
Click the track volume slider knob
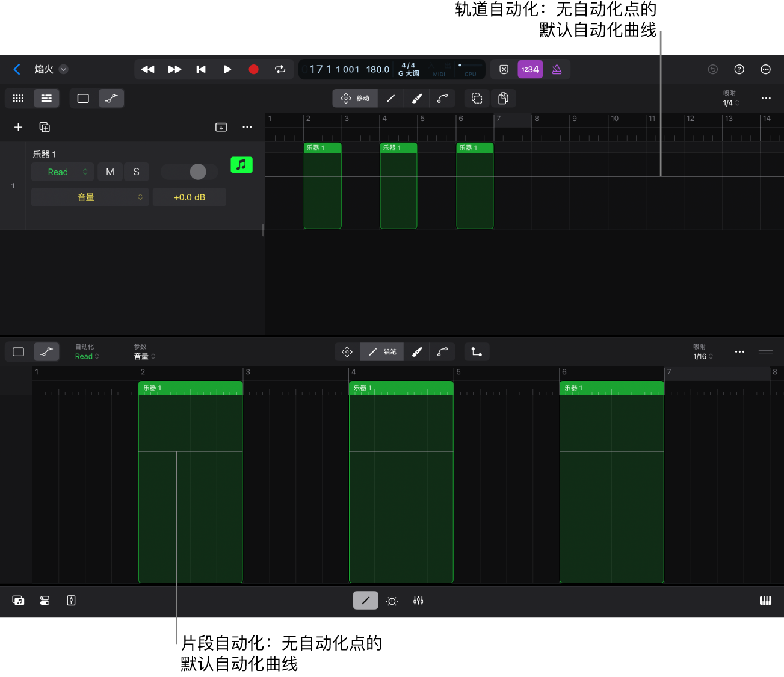[198, 172]
